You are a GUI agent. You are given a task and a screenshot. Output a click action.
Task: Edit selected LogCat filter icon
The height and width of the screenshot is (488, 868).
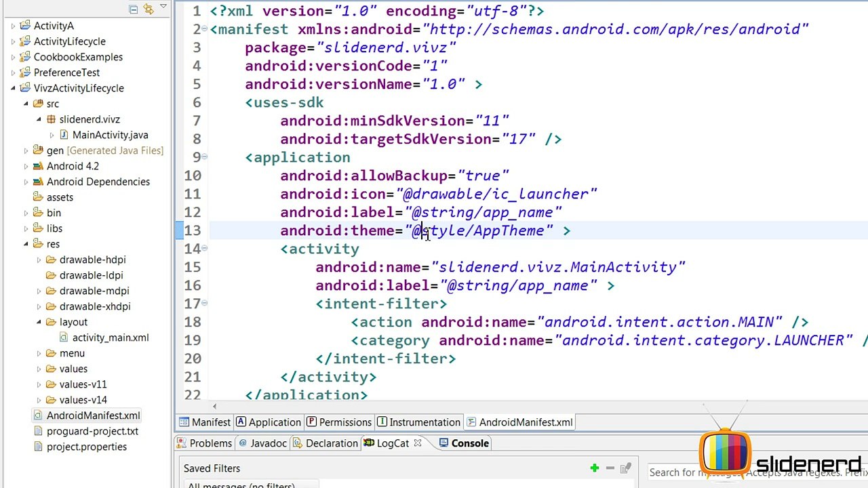tap(626, 468)
